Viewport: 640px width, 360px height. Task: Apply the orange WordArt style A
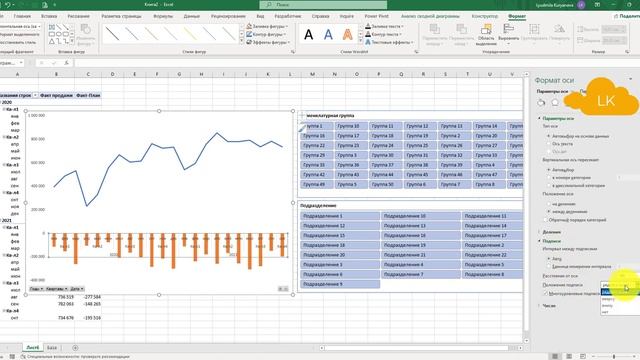point(347,35)
